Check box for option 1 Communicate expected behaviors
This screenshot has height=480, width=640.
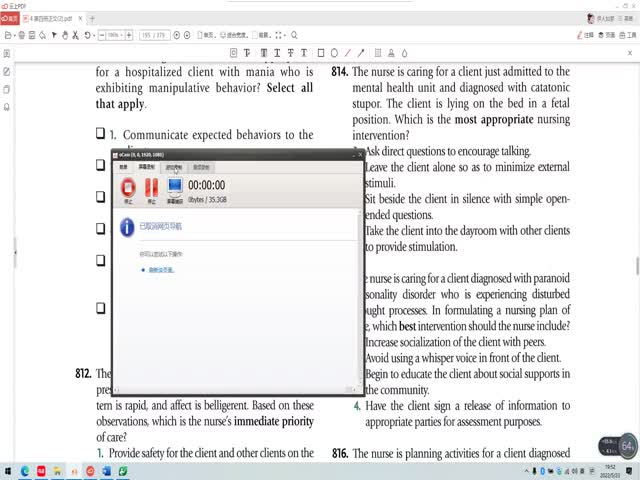pos(100,133)
